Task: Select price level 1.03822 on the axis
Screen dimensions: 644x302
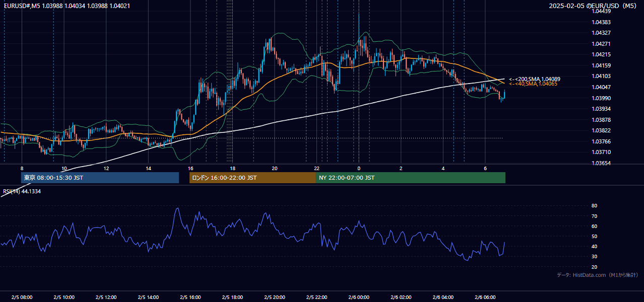Action: pos(601,130)
